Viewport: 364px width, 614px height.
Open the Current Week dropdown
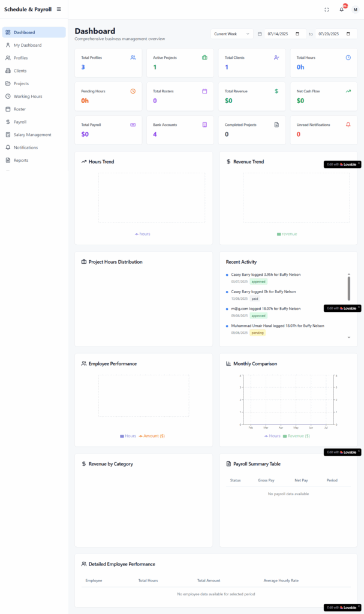click(231, 34)
